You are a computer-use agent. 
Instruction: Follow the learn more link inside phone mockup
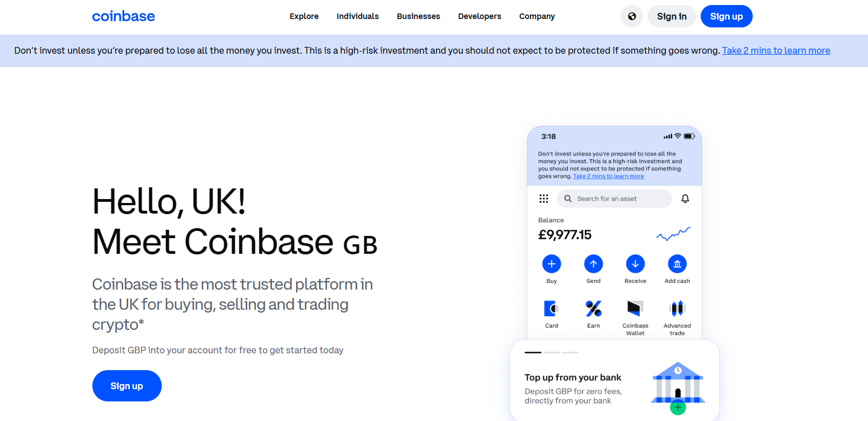(x=608, y=176)
